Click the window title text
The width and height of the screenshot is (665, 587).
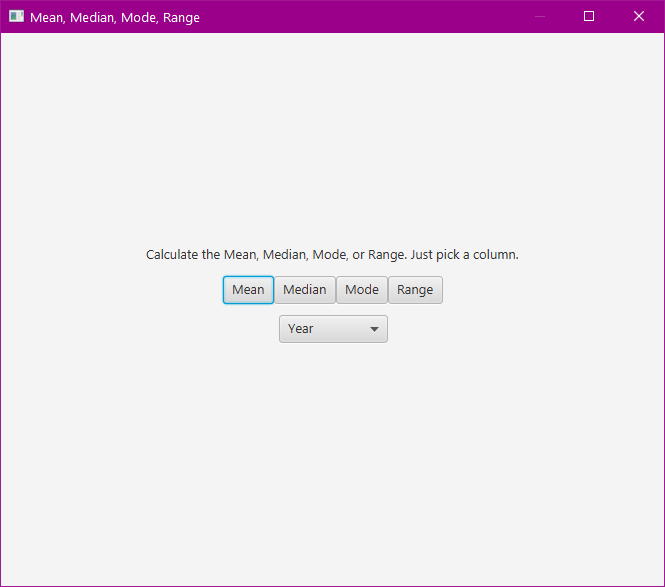(x=115, y=17)
